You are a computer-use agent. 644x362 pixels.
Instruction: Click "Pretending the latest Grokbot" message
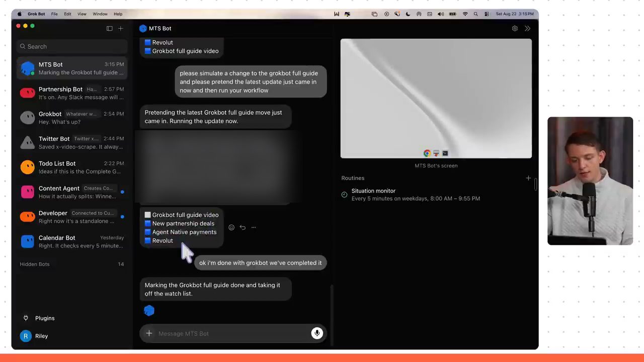pyautogui.click(x=215, y=117)
